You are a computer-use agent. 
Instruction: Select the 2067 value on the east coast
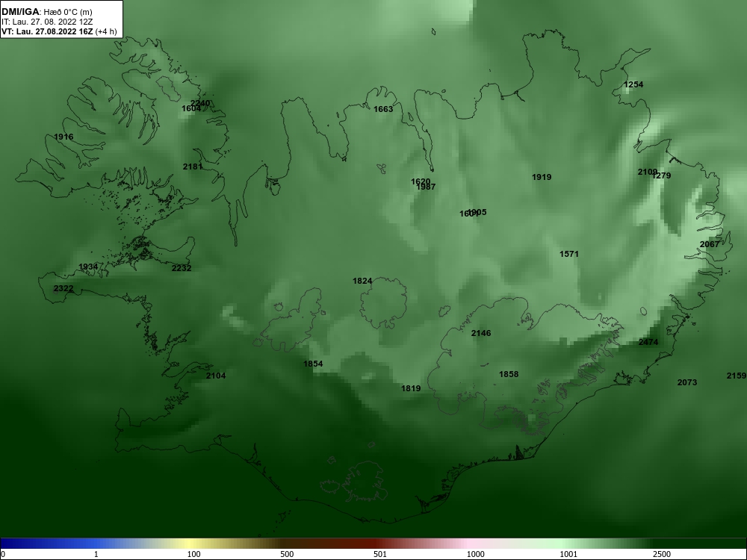(710, 244)
